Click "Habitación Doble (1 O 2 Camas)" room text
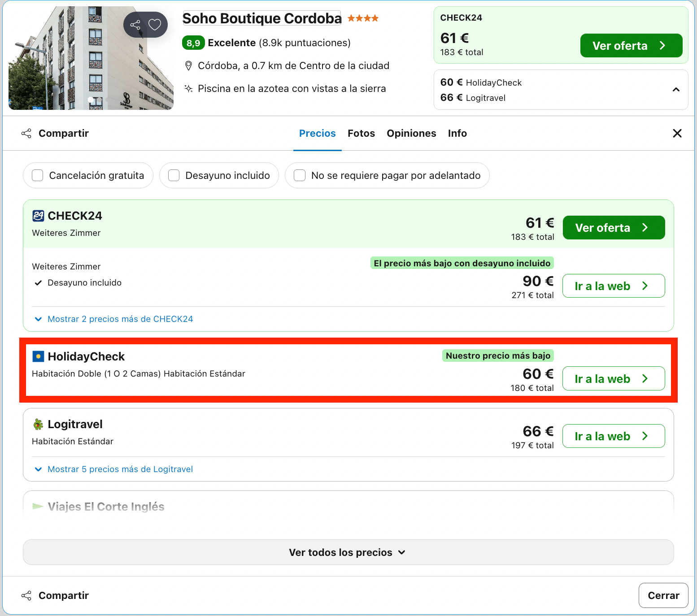This screenshot has height=616, width=697. [96, 374]
